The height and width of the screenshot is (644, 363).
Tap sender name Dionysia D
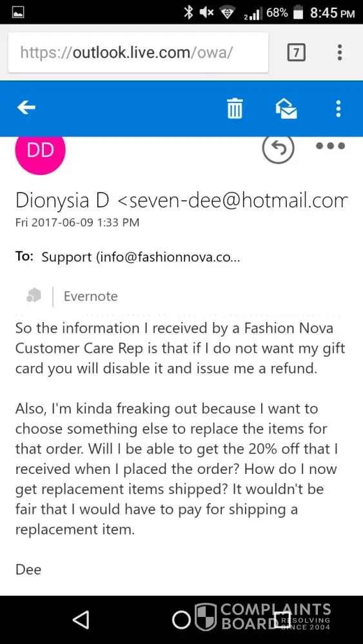62,201
